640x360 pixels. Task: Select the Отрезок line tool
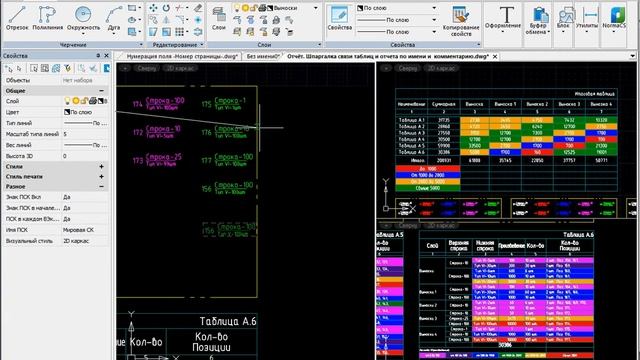point(17,18)
